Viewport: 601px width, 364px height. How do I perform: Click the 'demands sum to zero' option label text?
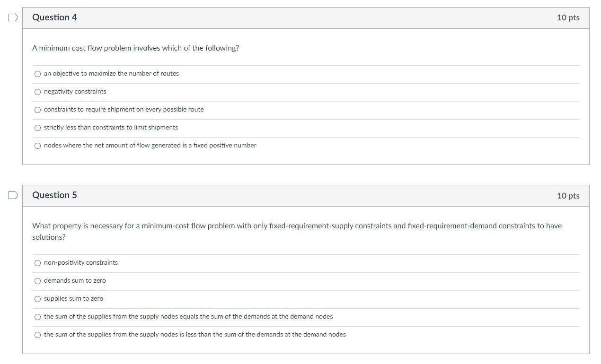74,281
